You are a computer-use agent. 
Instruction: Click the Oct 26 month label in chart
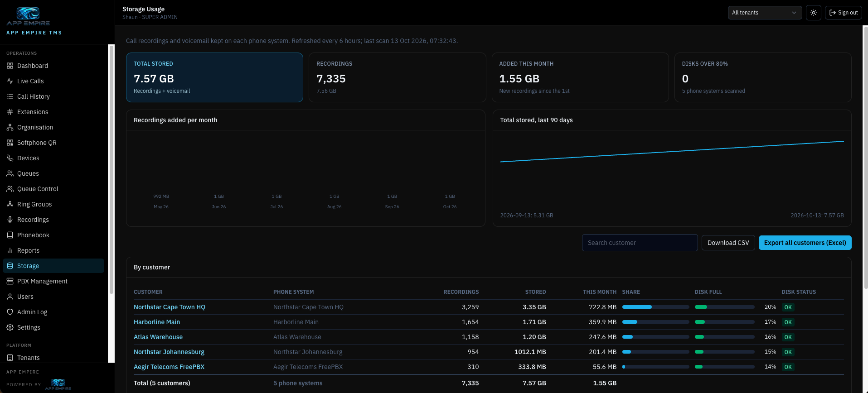[450, 207]
